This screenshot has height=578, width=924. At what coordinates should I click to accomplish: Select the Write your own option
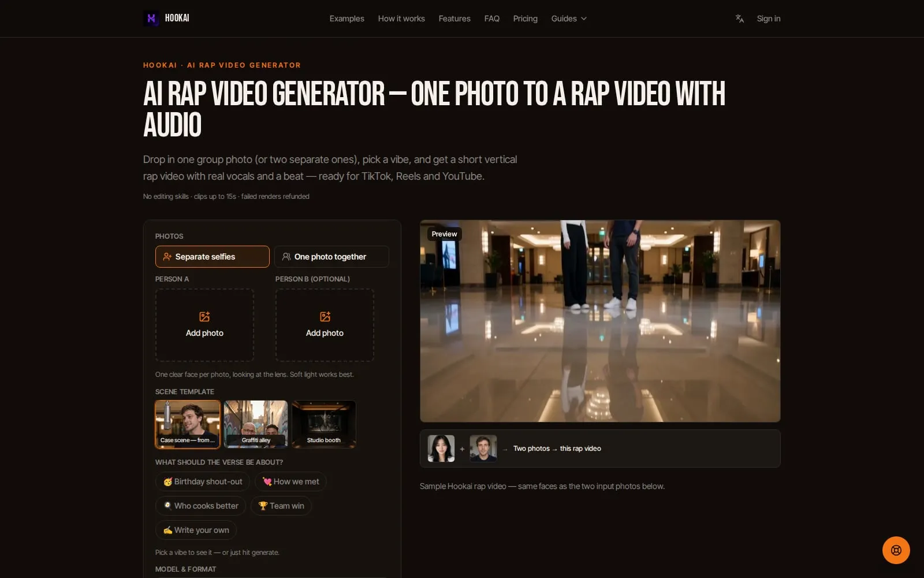(x=196, y=530)
